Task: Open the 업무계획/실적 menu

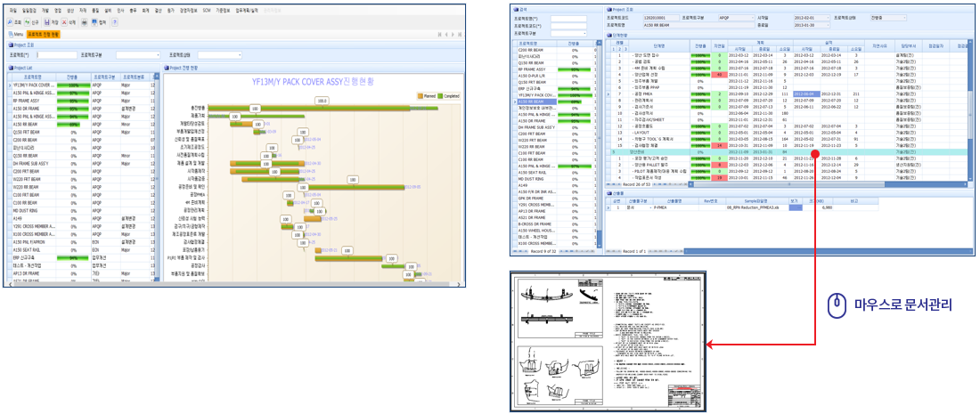Action: coord(246,11)
